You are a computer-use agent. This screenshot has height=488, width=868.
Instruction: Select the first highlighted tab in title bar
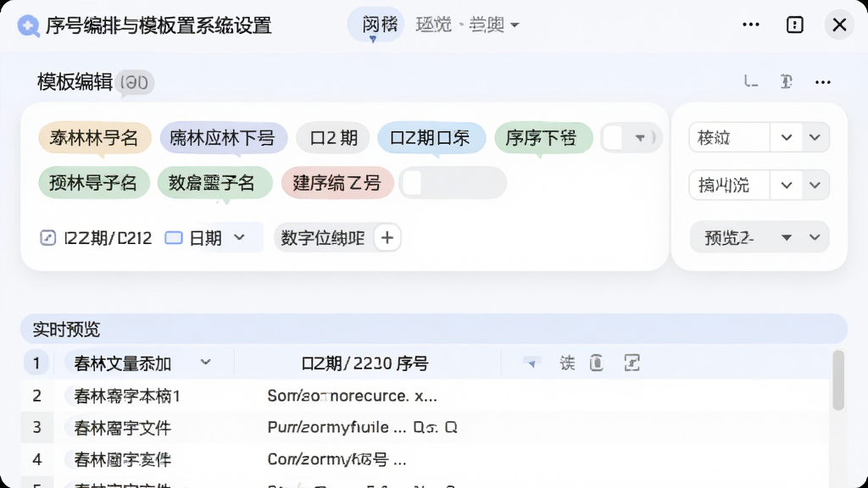point(376,25)
